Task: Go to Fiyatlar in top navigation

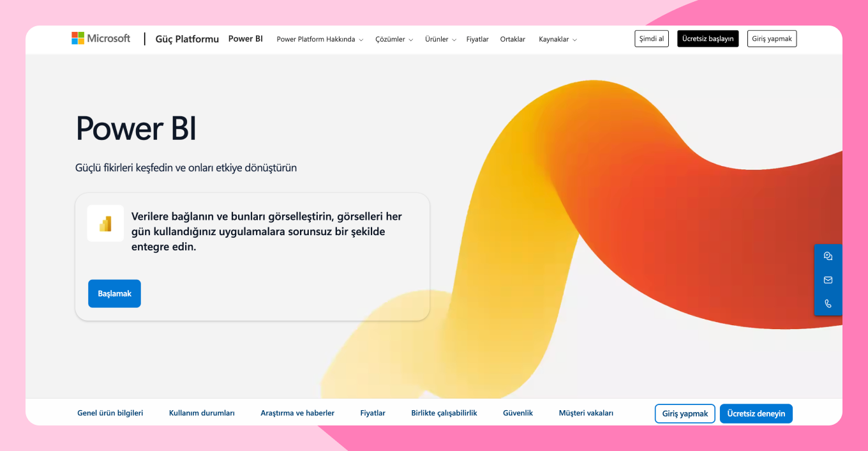Action: 477,40
